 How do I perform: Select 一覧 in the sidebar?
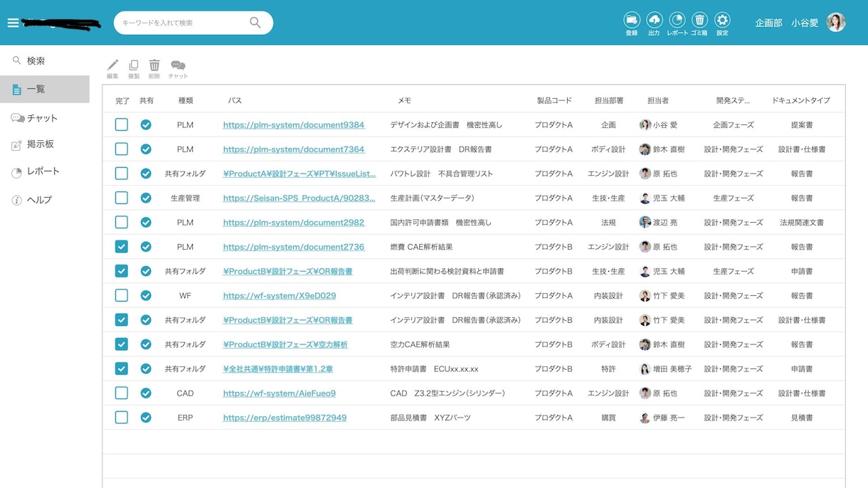click(45, 89)
